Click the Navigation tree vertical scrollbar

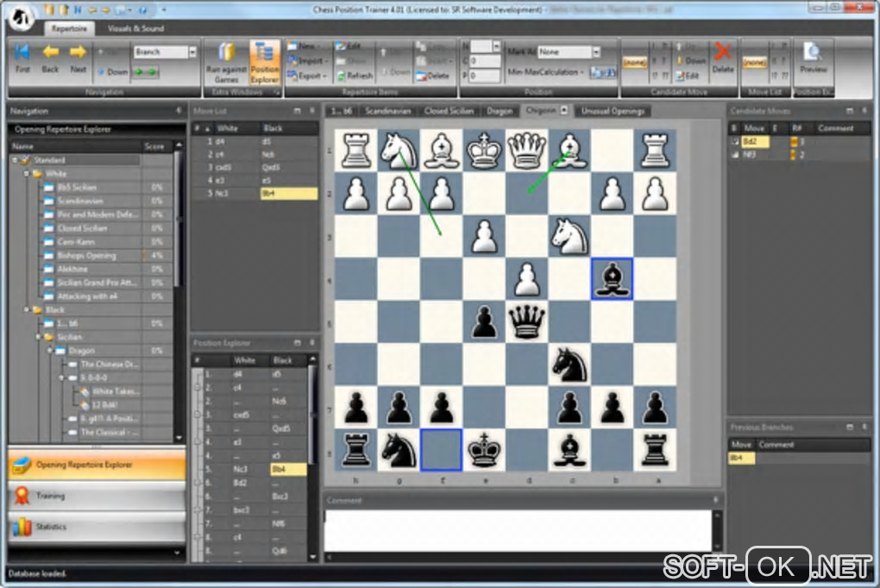tap(179, 291)
